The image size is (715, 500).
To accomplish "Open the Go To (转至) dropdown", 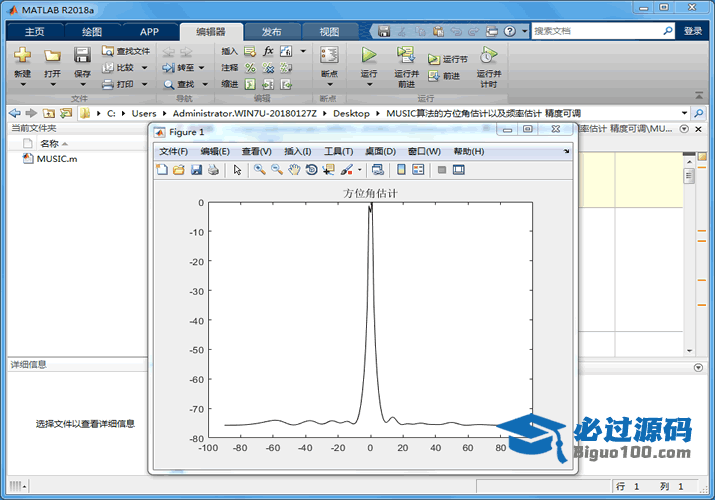I will 202,68.
